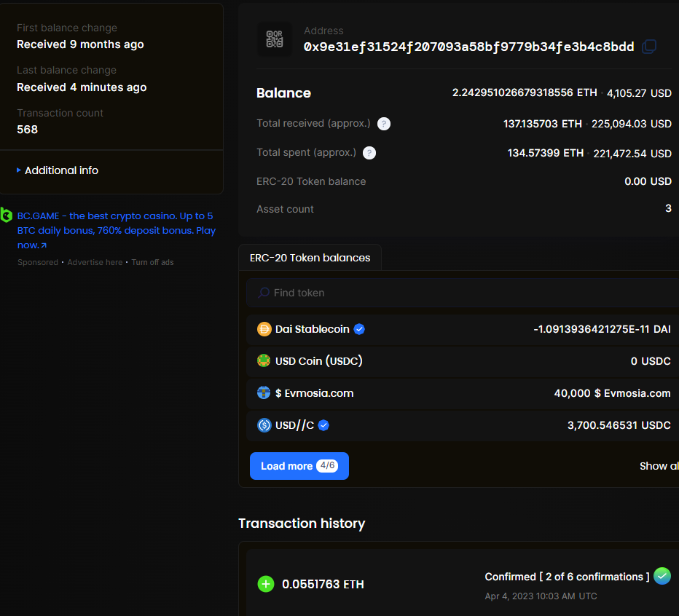Open the BC.GAME crypto casino ad link
The height and width of the screenshot is (616, 679).
tap(115, 230)
